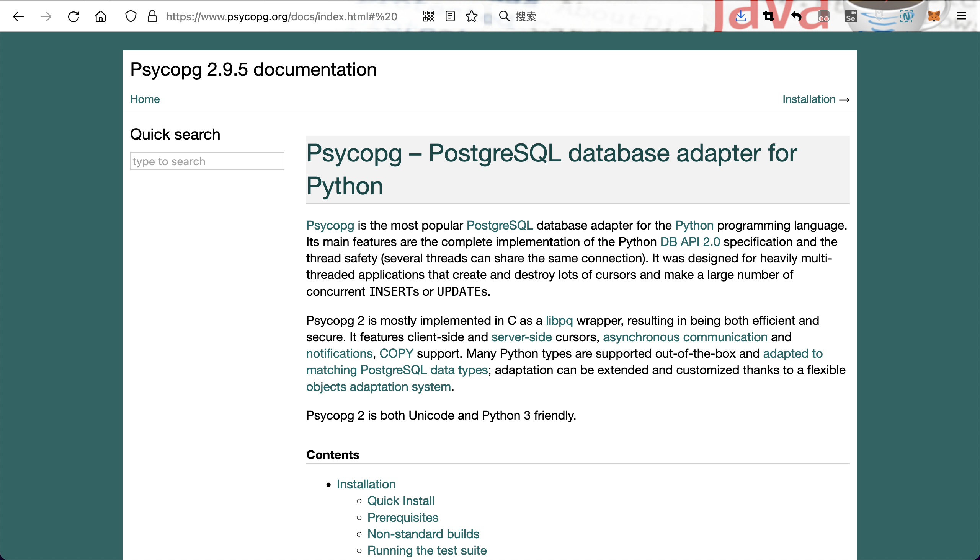Open adapted to matching PostgreSQL data types

click(x=397, y=370)
